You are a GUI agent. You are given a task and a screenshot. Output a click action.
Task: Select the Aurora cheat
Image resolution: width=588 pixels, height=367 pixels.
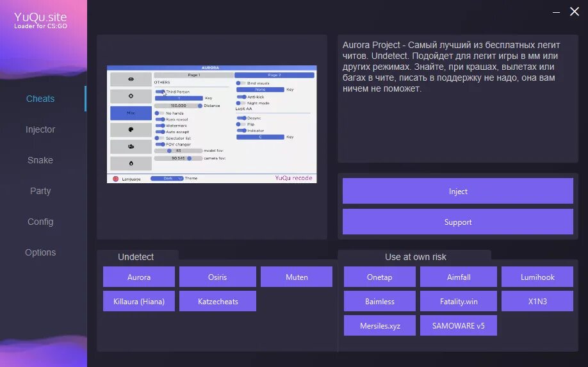(139, 277)
